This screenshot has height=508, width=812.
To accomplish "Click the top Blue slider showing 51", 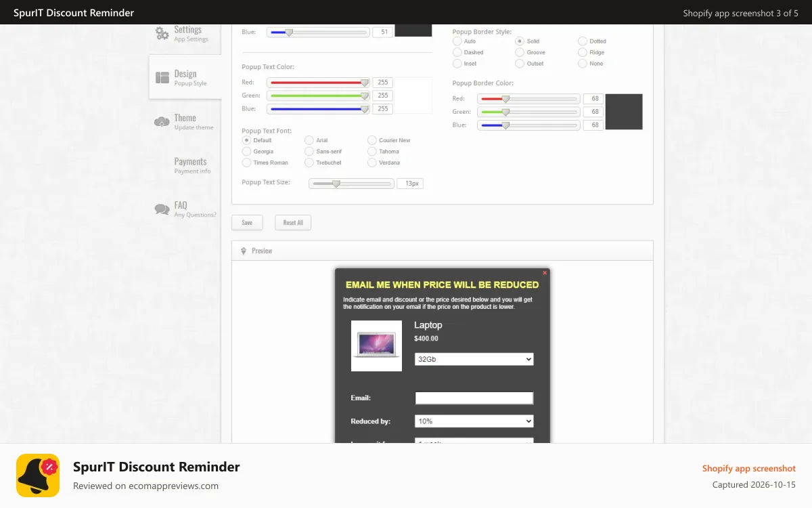I will coord(318,32).
